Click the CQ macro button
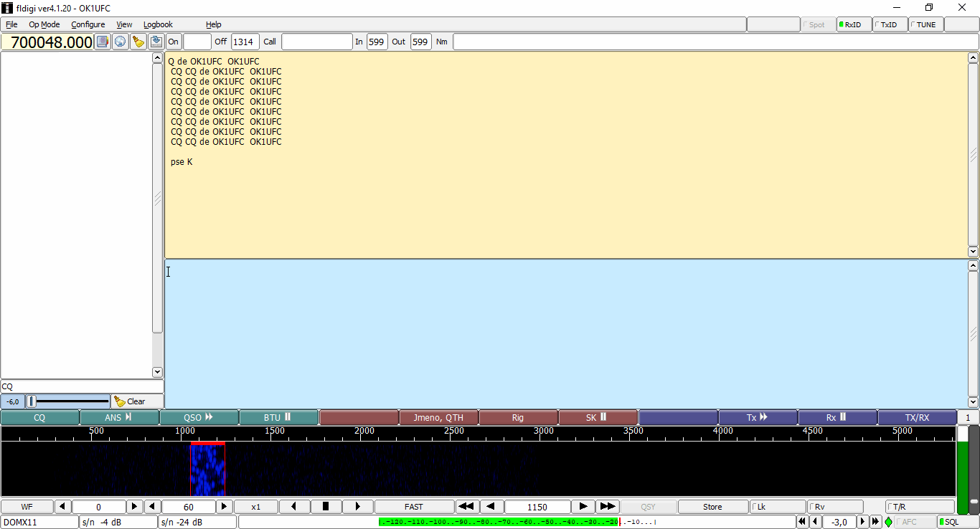980x529 pixels. pyautogui.click(x=39, y=417)
